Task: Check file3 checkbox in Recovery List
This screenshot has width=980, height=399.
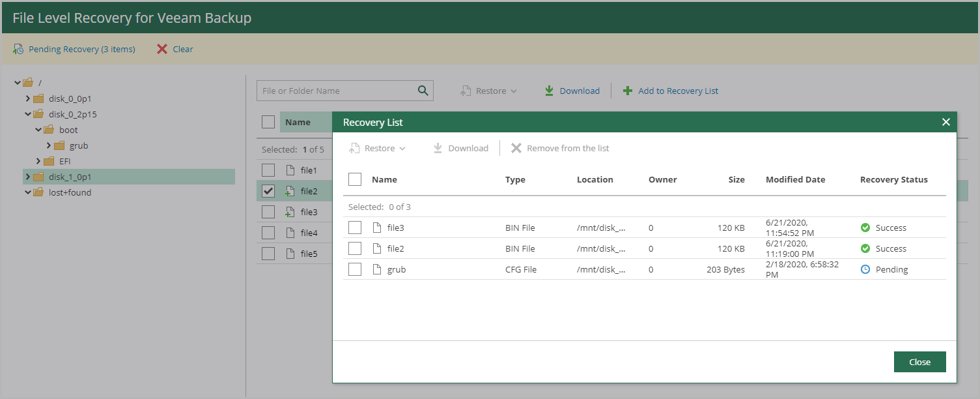Action: pos(355,228)
